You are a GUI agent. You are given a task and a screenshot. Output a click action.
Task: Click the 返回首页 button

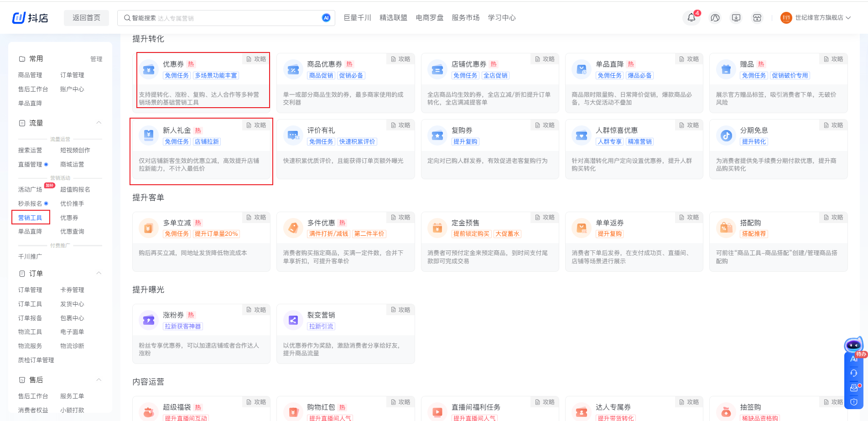[86, 18]
